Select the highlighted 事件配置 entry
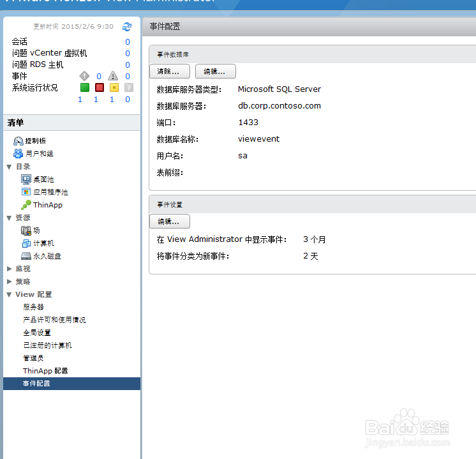This screenshot has width=476, height=459. 71,384
